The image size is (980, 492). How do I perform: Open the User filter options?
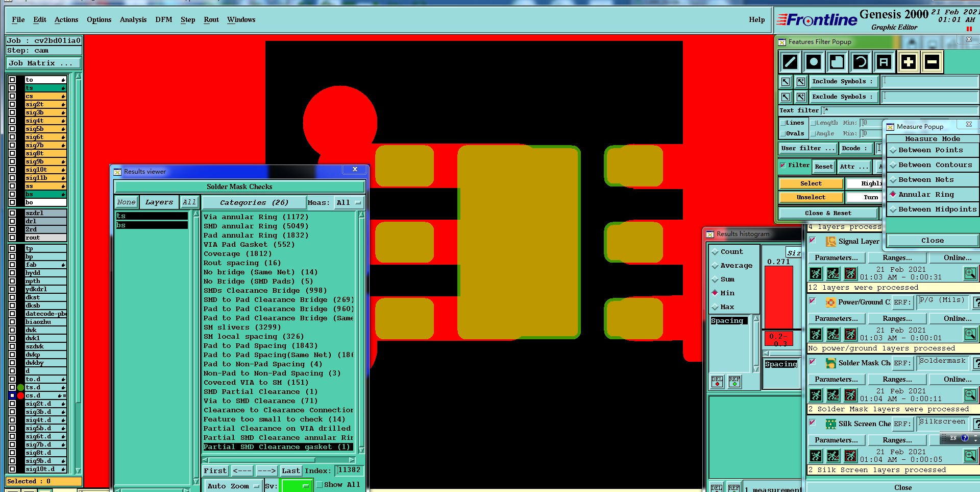tap(808, 148)
